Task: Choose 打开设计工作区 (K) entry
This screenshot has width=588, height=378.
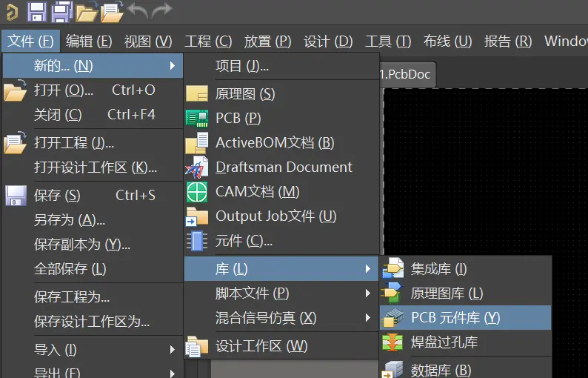Action: click(93, 167)
